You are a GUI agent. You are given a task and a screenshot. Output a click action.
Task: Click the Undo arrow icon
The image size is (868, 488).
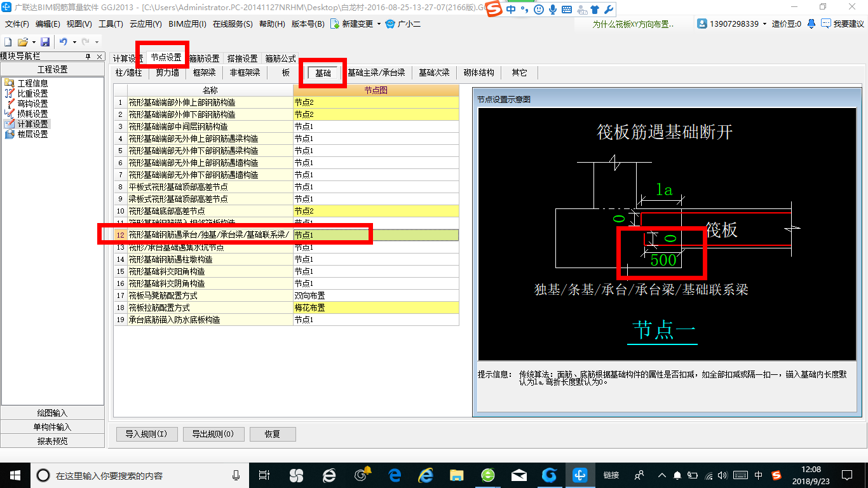[x=64, y=41]
